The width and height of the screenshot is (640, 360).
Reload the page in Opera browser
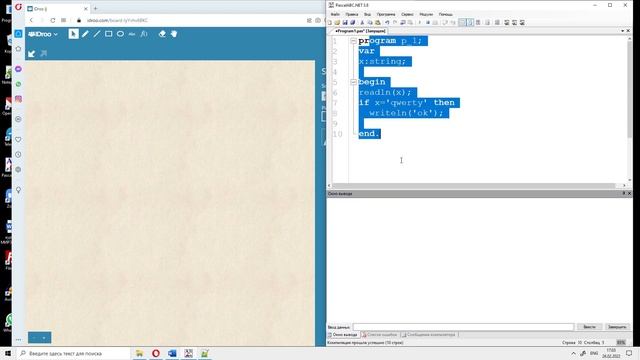53,20
